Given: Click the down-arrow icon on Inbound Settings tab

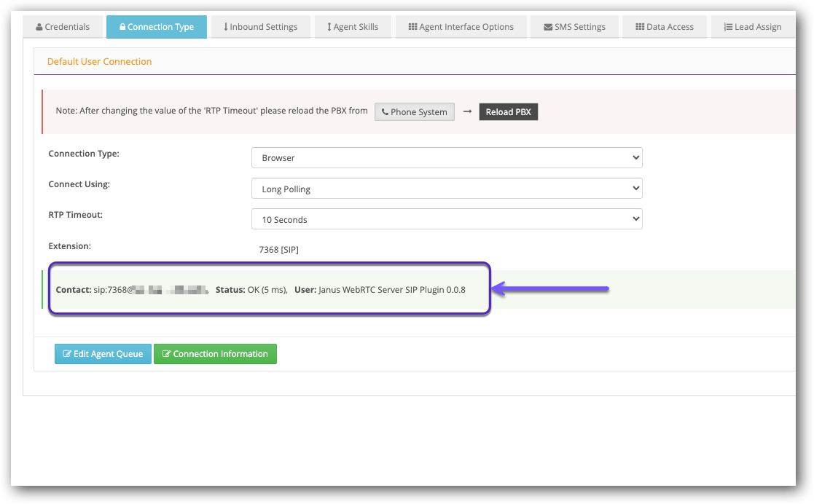Looking at the screenshot, I should click(x=225, y=27).
